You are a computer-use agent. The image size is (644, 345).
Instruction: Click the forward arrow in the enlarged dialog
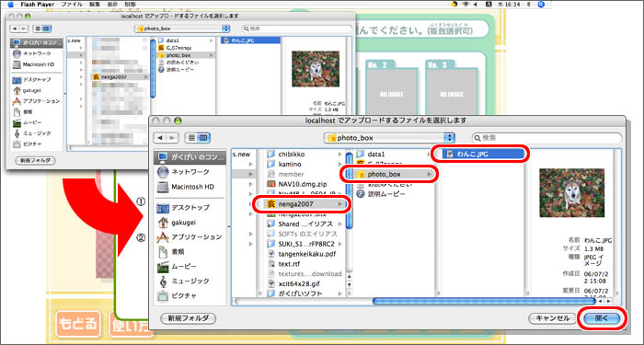pos(172,138)
